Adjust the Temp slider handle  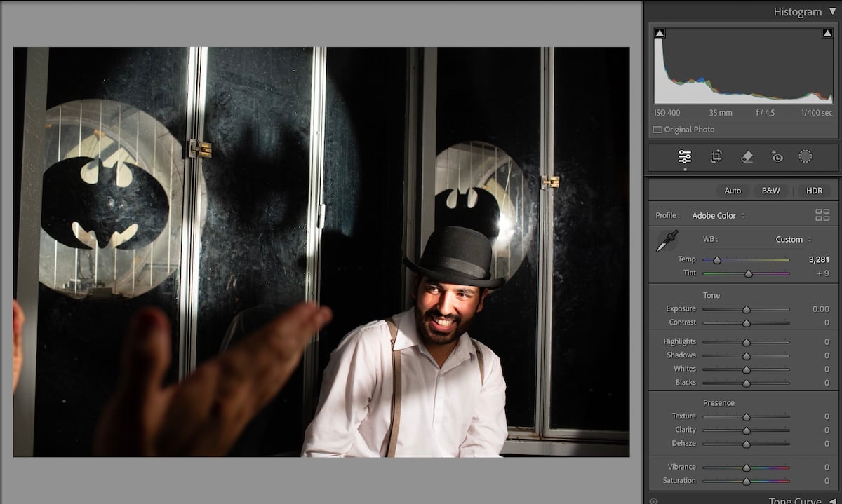718,259
